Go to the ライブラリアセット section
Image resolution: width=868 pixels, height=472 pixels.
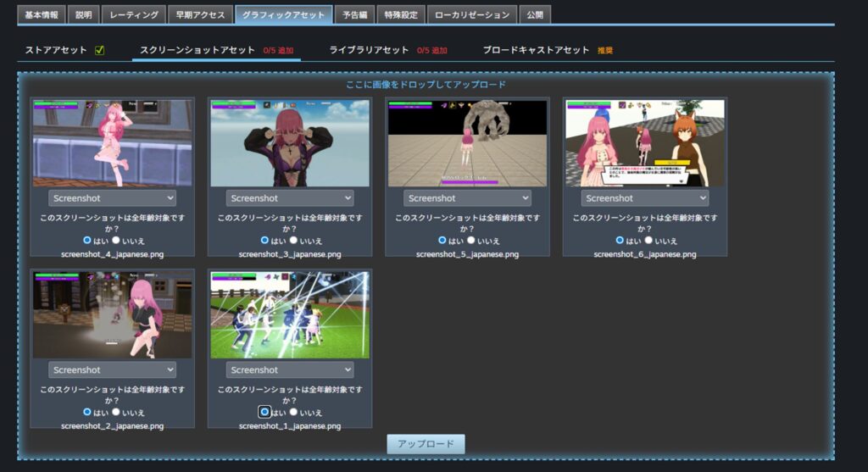[369, 51]
